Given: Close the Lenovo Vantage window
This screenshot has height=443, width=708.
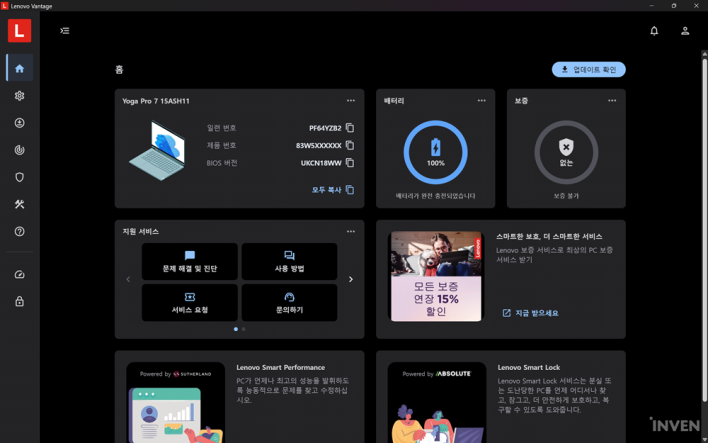Looking at the screenshot, I should click(696, 5).
